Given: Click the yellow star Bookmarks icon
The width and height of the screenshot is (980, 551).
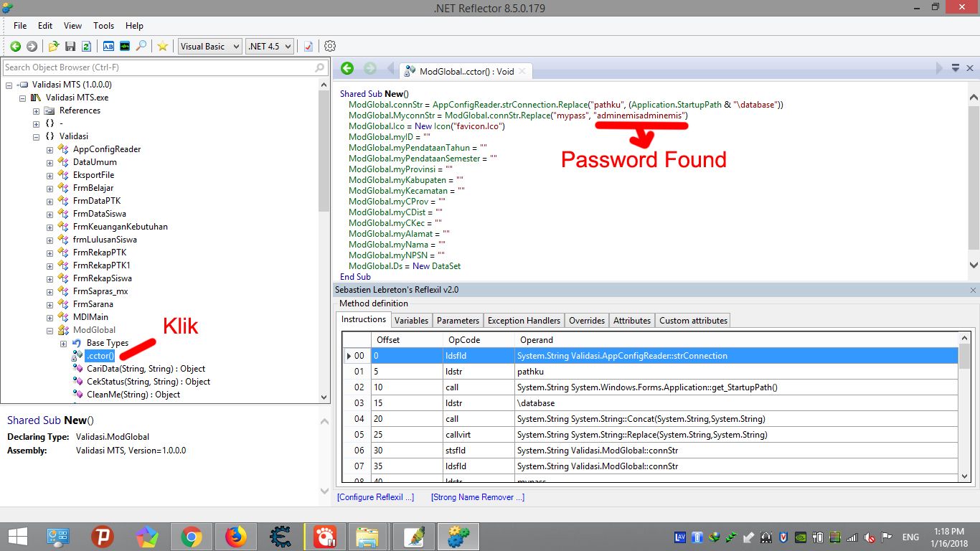Looking at the screenshot, I should tap(163, 46).
